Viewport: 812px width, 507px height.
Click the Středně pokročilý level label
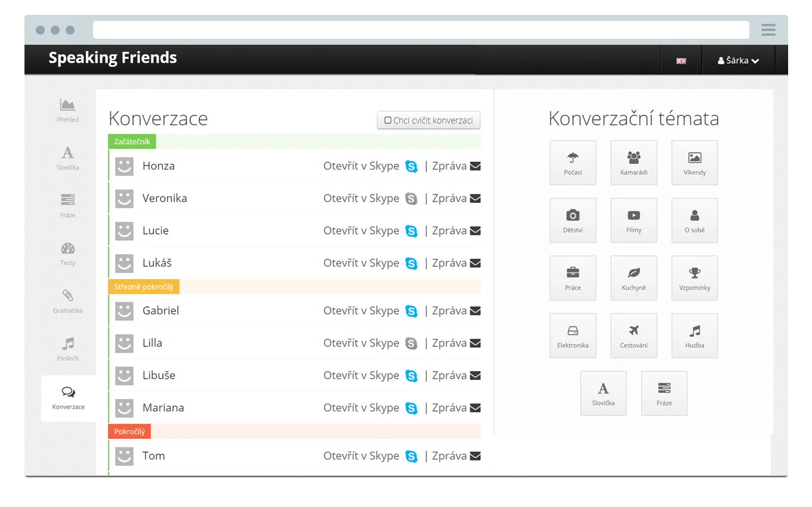[144, 287]
